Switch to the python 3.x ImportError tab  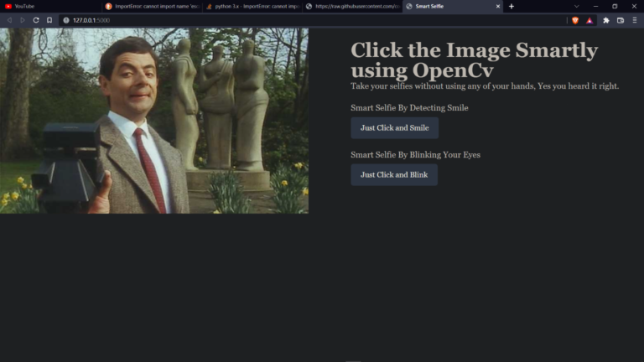click(x=252, y=6)
